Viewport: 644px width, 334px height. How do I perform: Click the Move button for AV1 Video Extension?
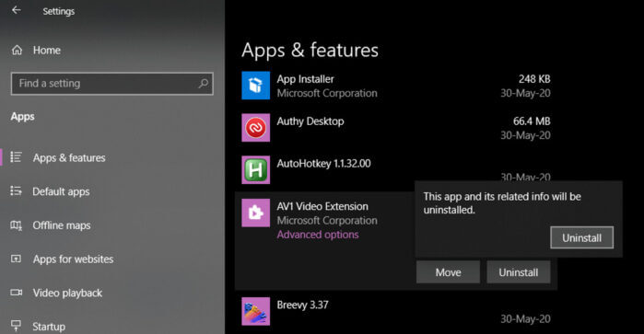tap(448, 272)
